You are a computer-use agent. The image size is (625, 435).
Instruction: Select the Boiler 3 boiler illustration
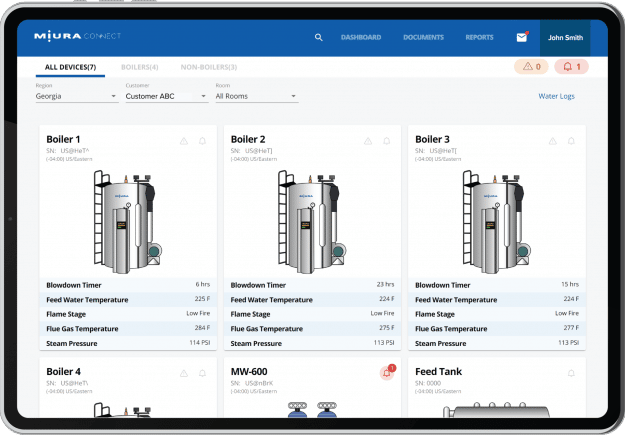click(496, 222)
